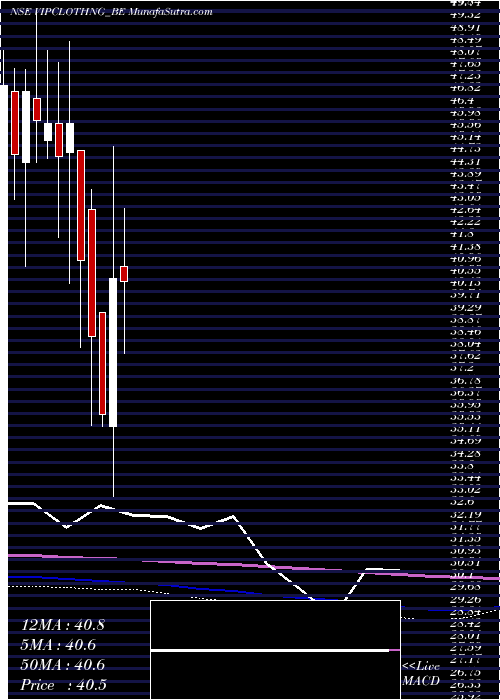Viewport: 500px width, 700px height.
Task: Click the 39.71 price axis label
Action: pyautogui.click(x=466, y=295)
